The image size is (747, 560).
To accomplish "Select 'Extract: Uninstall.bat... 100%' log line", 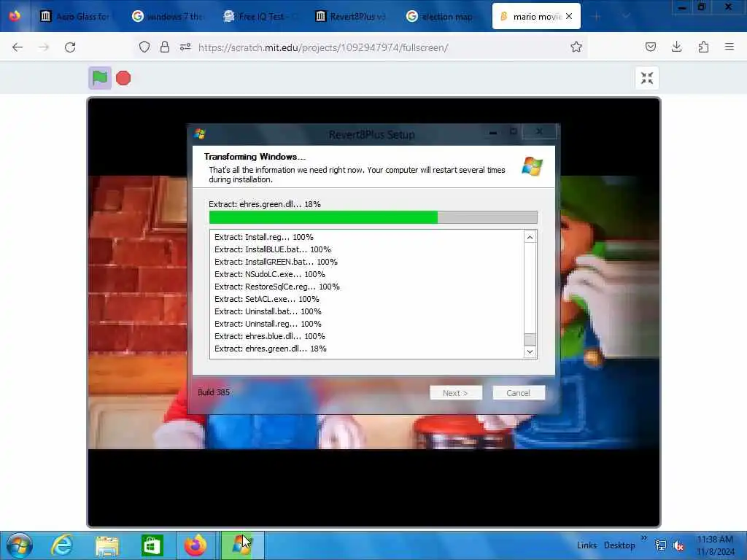I will coord(268,311).
